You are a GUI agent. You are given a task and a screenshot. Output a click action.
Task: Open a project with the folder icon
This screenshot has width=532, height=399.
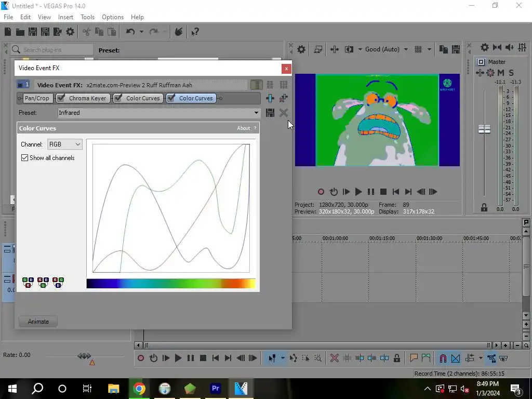(x=20, y=32)
